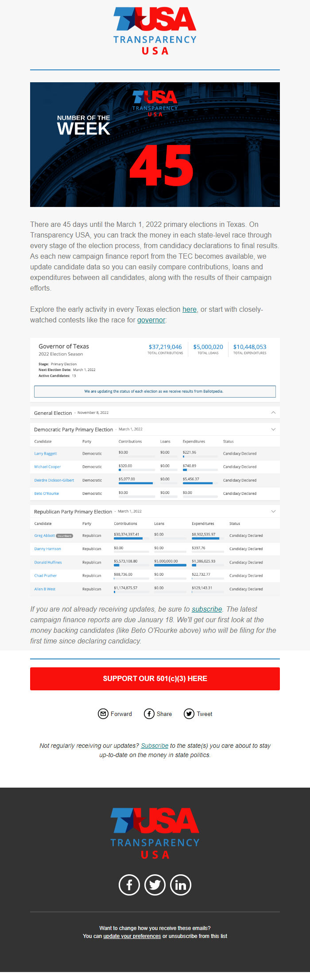This screenshot has height=980, width=310.
Task: Click 'unsubscribe from this list' text
Action: point(198,936)
